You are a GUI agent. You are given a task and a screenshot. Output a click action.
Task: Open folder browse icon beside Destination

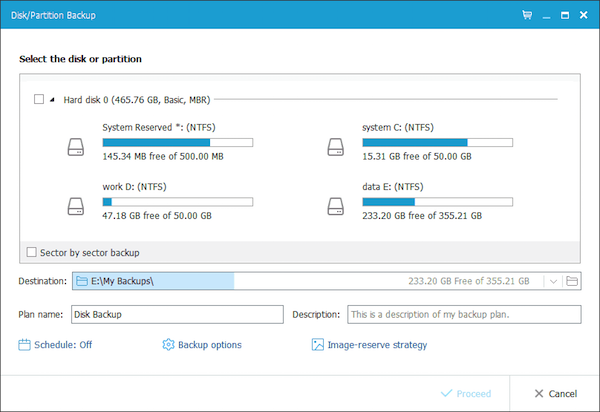(572, 281)
